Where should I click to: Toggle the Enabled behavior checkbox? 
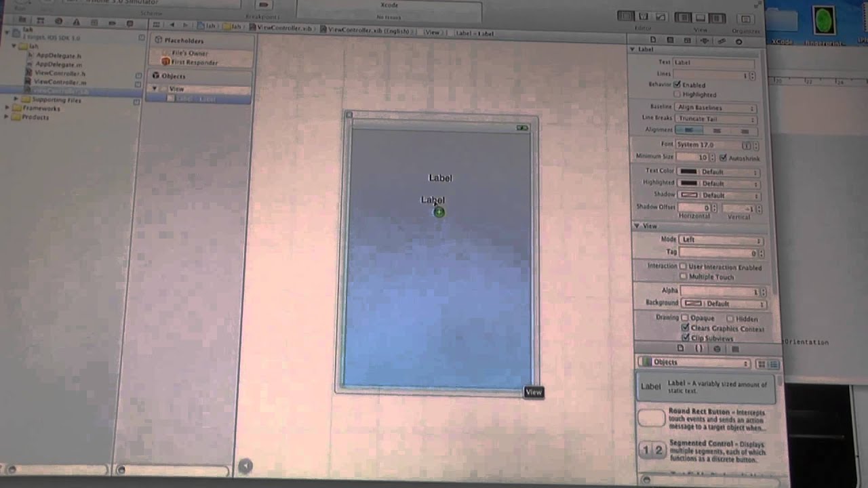click(x=677, y=85)
